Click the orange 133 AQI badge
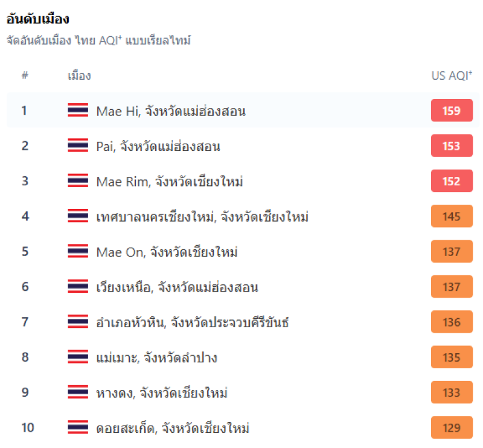The height and width of the screenshot is (448, 483). pos(452,392)
